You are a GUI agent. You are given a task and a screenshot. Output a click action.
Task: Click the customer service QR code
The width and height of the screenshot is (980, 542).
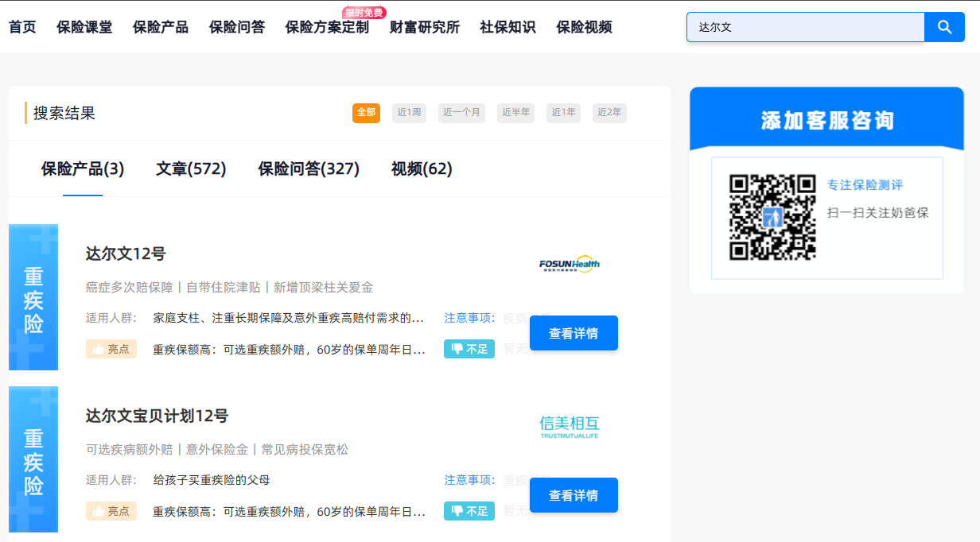tap(772, 217)
